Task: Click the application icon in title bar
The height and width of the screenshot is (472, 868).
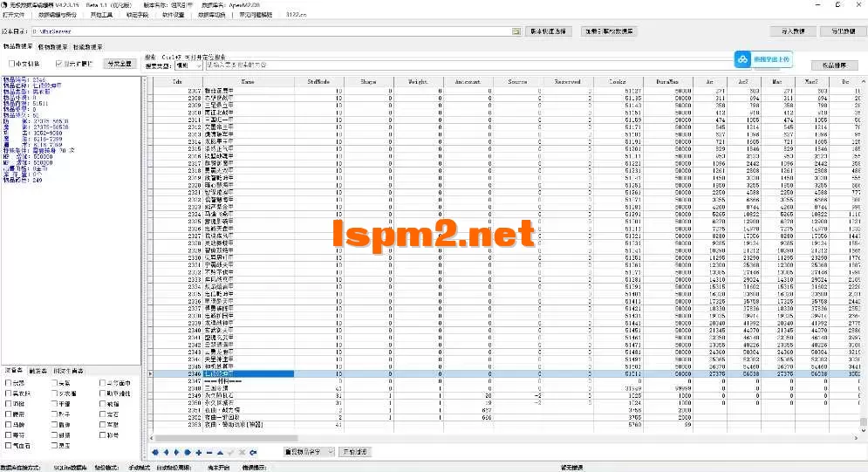Action: 4,4
